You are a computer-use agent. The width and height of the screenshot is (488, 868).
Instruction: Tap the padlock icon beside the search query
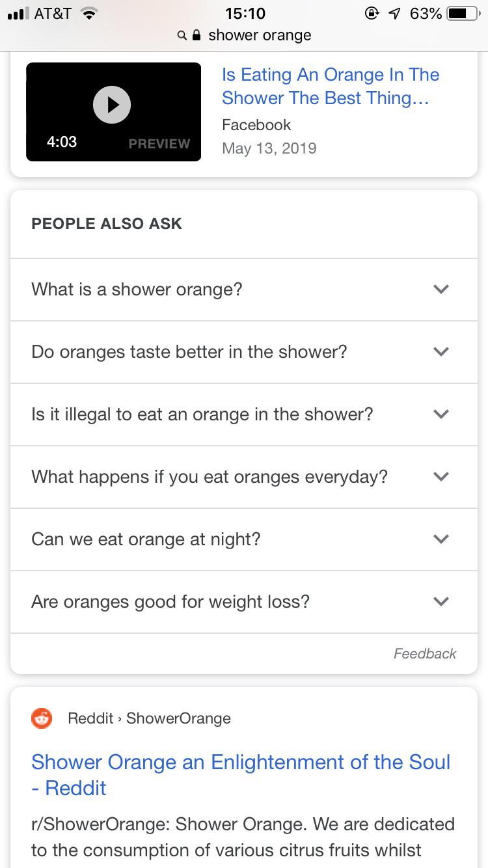click(197, 35)
